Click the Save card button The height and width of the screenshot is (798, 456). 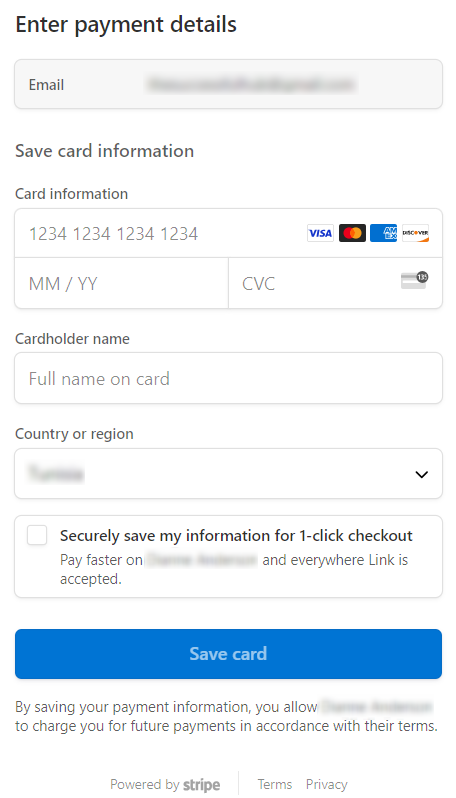point(229,654)
